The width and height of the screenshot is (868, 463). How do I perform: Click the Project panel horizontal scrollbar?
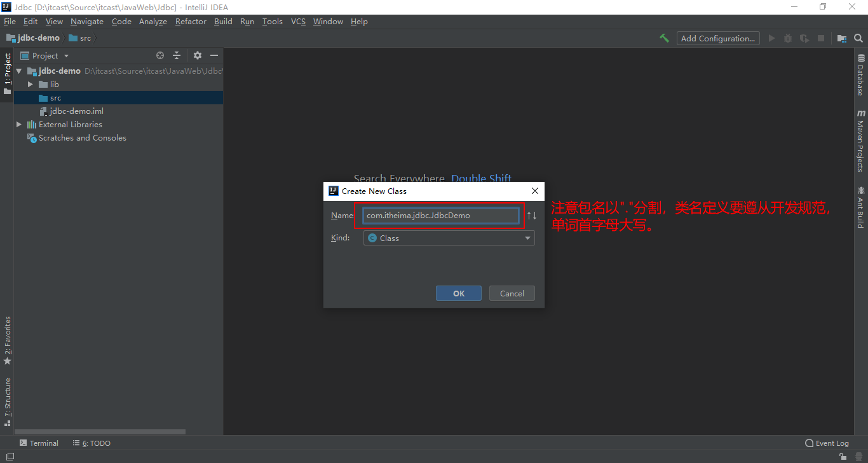pos(102,432)
